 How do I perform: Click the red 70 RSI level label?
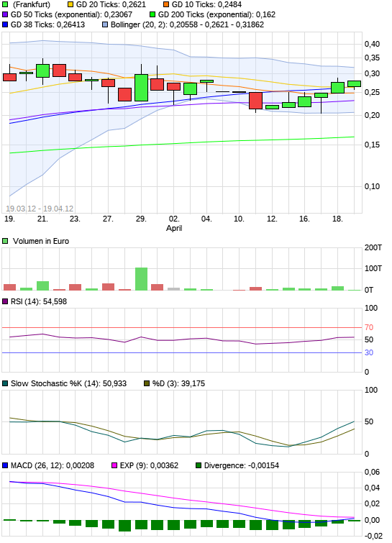(x=369, y=327)
